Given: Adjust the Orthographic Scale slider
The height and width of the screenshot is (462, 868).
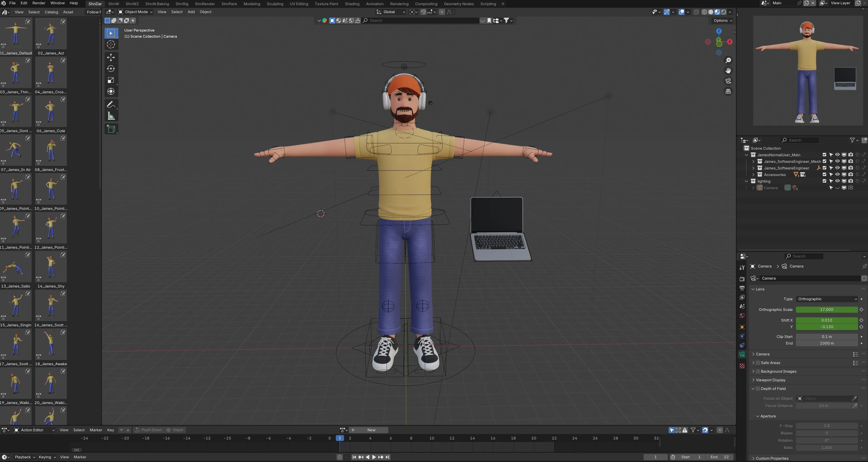Looking at the screenshot, I should click(827, 309).
